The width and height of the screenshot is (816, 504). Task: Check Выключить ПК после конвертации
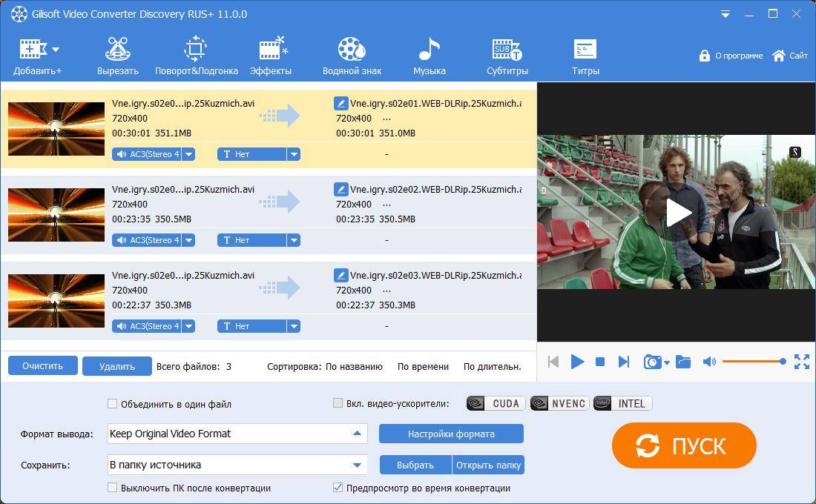point(112,488)
